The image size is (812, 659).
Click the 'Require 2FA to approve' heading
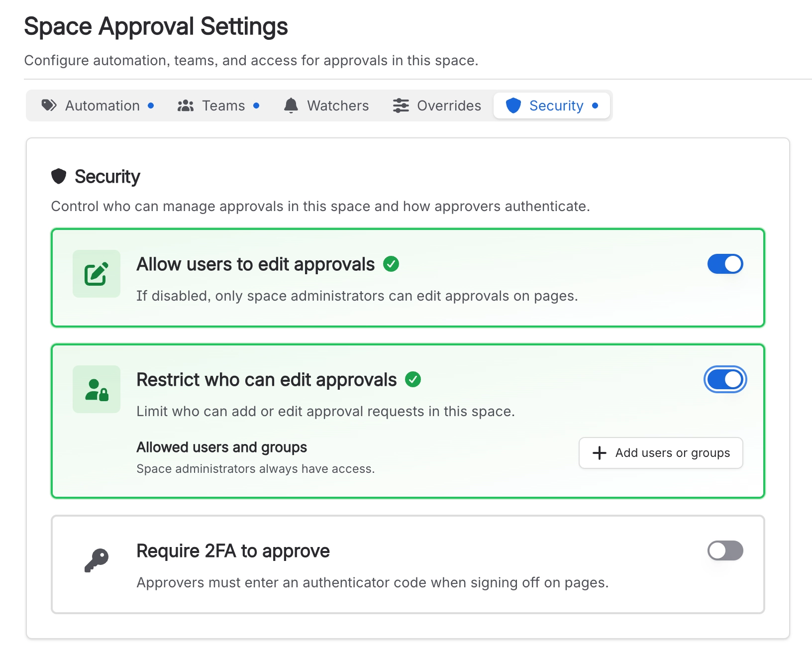[233, 551]
